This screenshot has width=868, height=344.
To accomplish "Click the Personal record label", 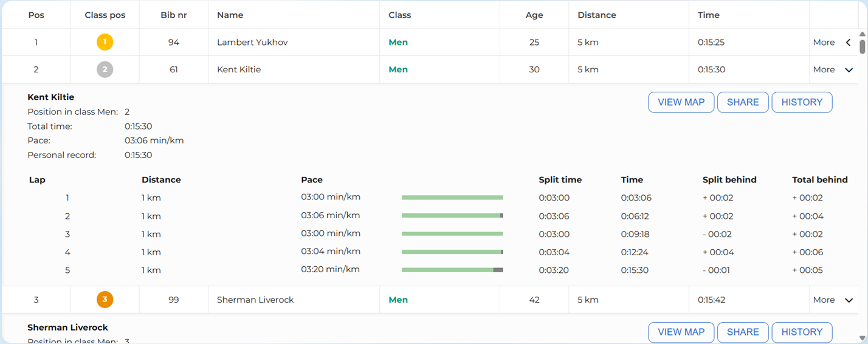I will coord(62,155).
